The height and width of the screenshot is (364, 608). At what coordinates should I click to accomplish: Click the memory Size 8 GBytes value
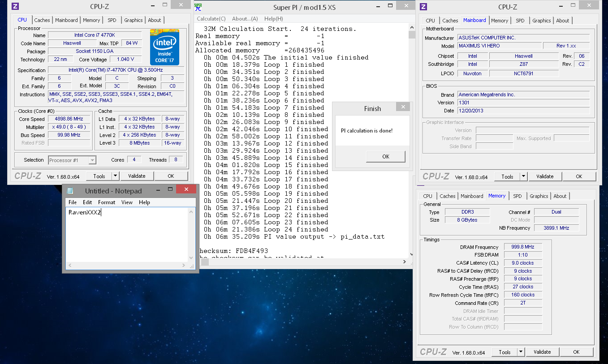click(467, 220)
